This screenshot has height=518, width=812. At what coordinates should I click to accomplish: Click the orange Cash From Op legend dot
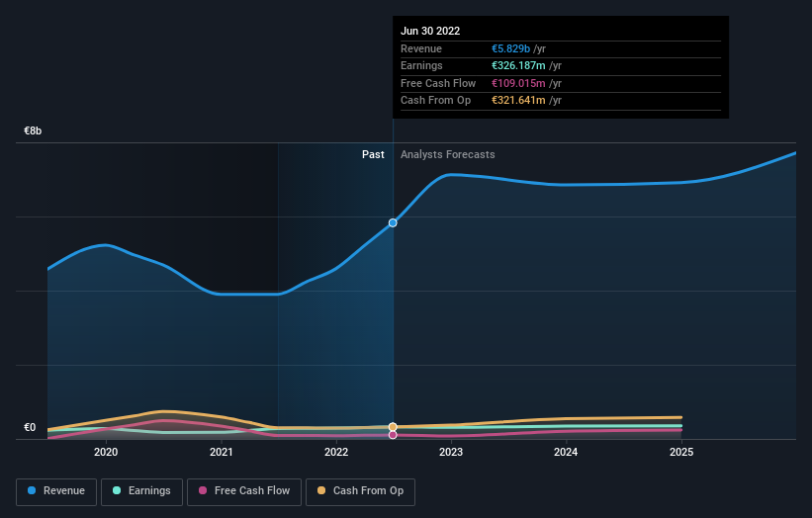click(321, 490)
